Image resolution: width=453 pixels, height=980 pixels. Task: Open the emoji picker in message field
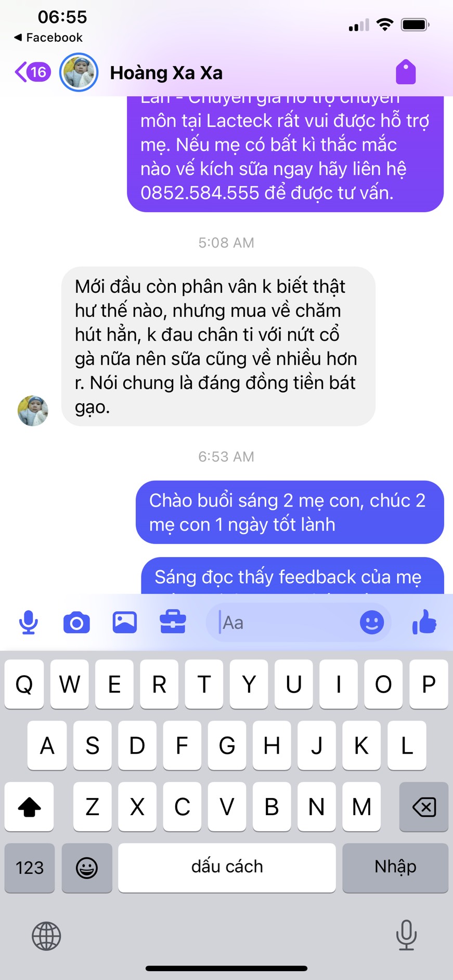[372, 622]
